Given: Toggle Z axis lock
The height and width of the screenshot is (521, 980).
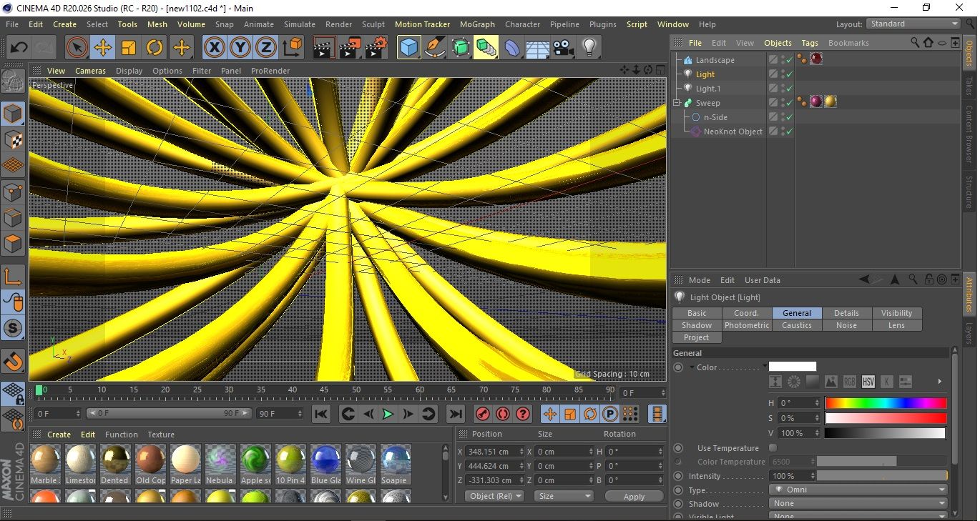Looking at the screenshot, I should click(x=266, y=48).
